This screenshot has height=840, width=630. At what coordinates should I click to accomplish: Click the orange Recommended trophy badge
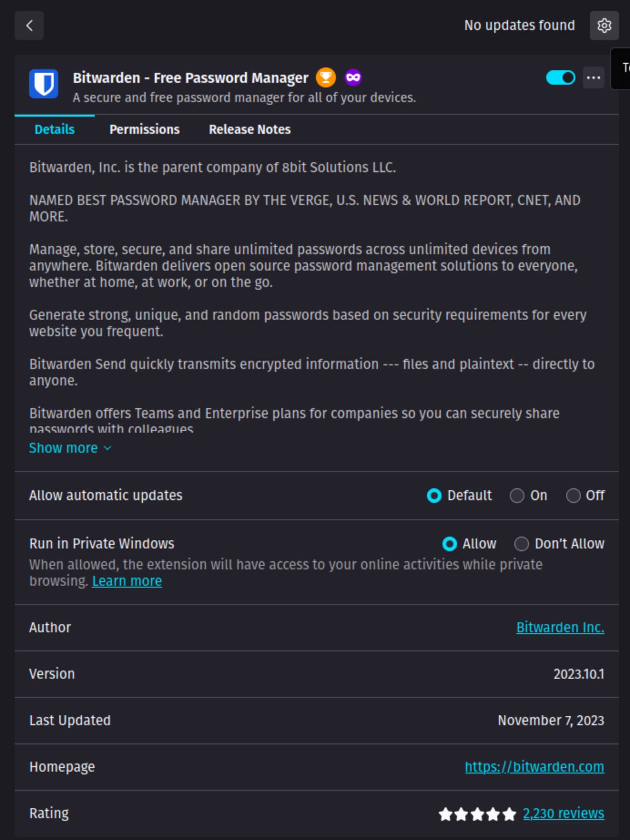(326, 77)
